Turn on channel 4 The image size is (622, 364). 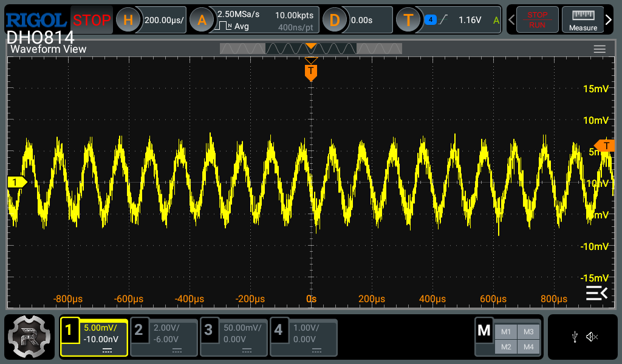click(x=279, y=331)
